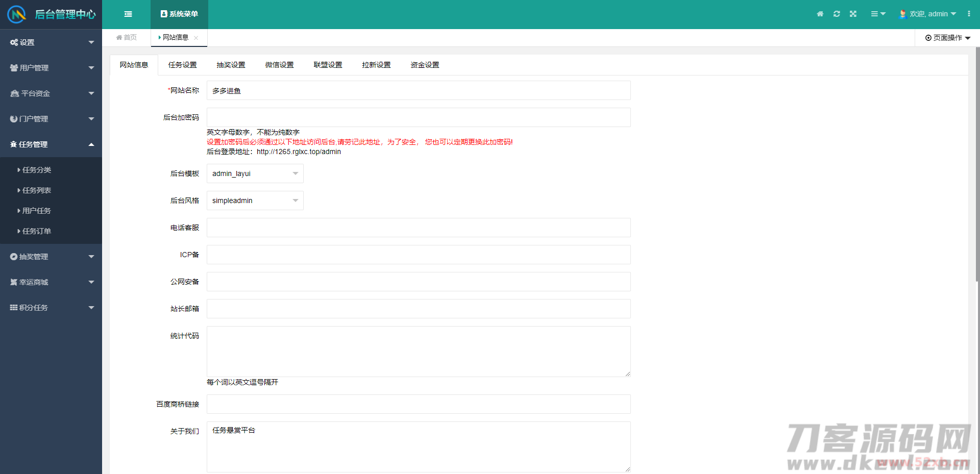Click the logo in top-left corner

tap(17, 14)
